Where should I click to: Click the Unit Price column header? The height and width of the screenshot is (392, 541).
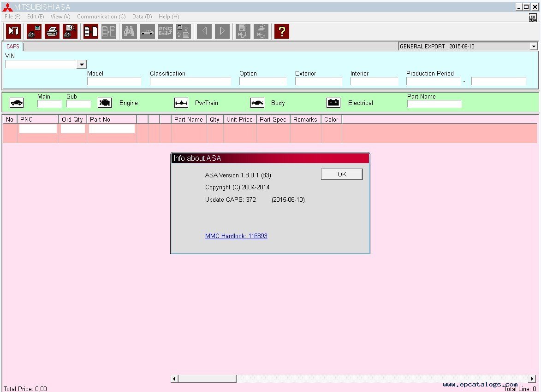point(240,119)
